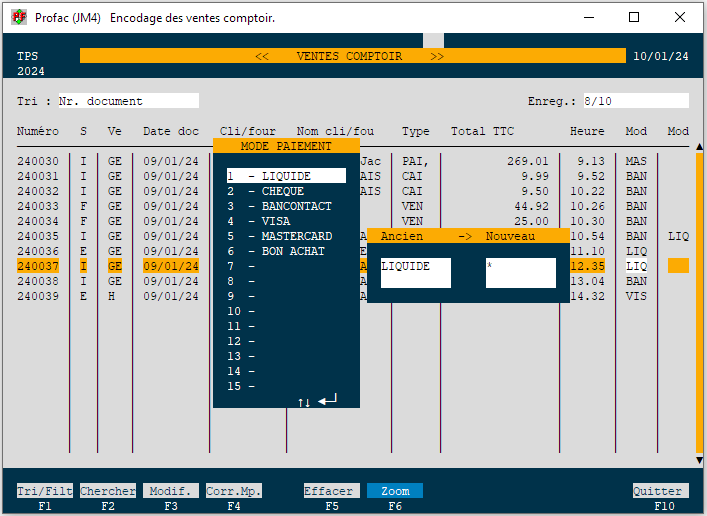The height and width of the screenshot is (516, 707).
Task: Select MASTERCARD payment option
Action: [x=295, y=236]
